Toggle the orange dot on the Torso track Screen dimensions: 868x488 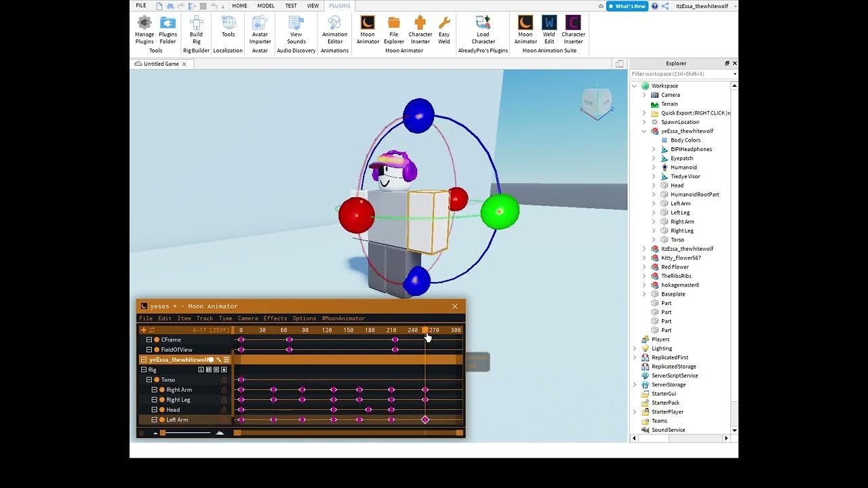[x=157, y=380]
